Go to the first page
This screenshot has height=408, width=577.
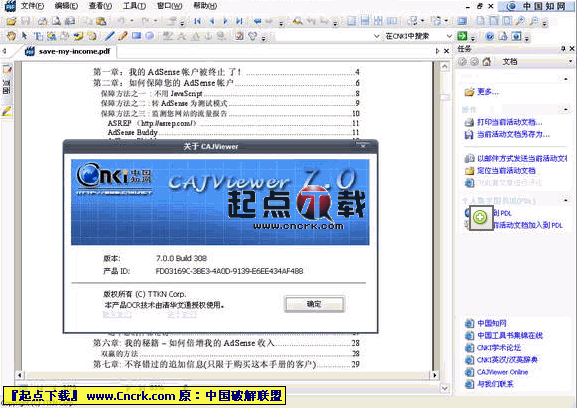pos(197,21)
